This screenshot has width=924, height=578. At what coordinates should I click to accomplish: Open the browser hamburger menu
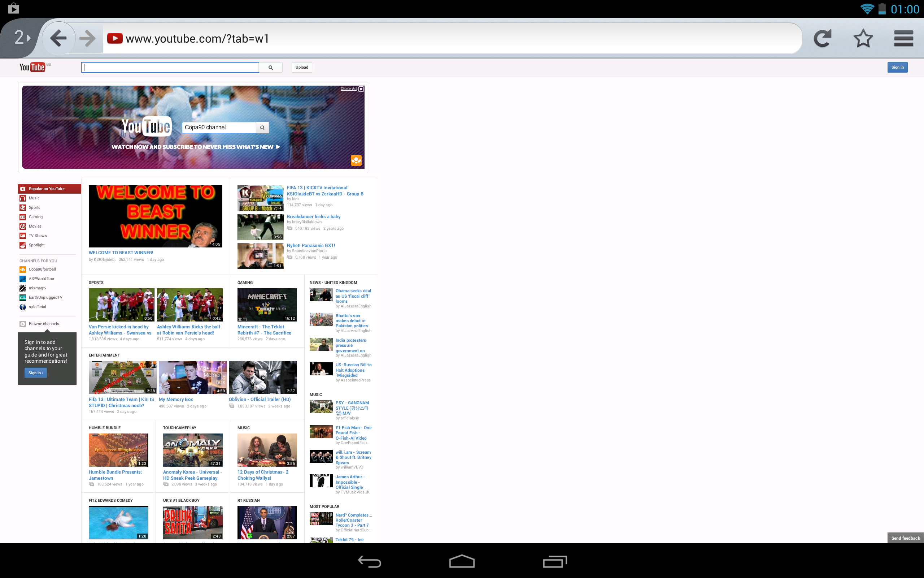[903, 38]
